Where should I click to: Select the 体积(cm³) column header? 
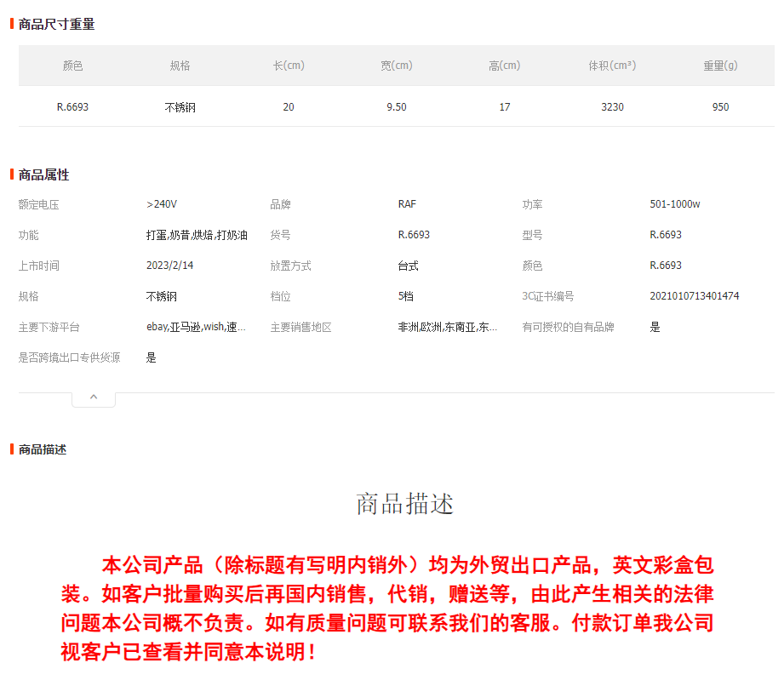click(x=613, y=66)
